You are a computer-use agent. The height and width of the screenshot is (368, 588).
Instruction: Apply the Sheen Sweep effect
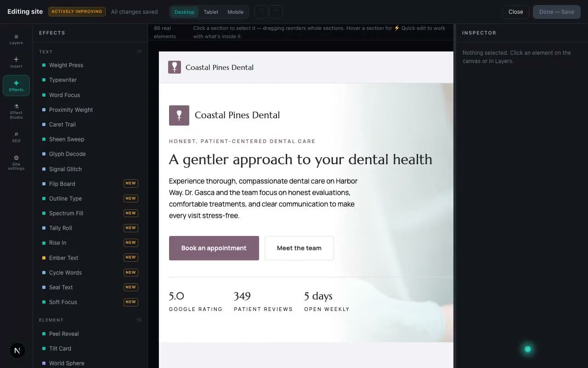point(90,139)
